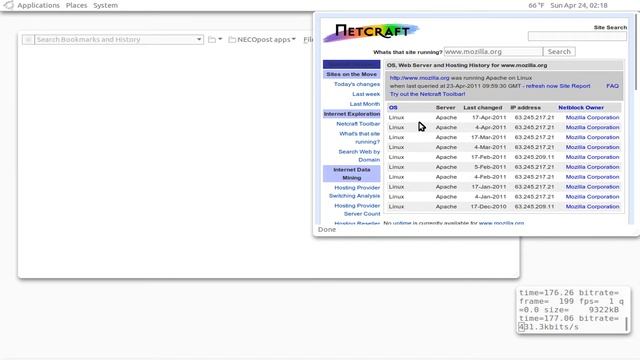Open Search Web by Domain link
Viewport: 640px width, 360px height.
tap(359, 156)
